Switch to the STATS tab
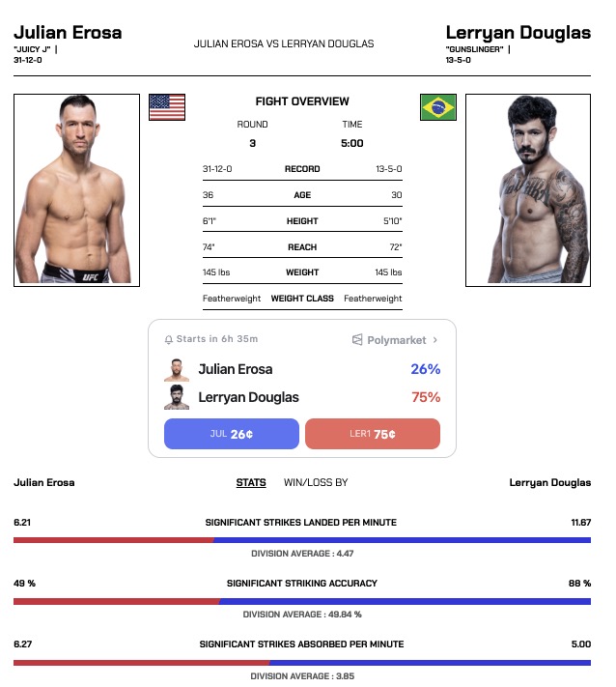 [251, 482]
